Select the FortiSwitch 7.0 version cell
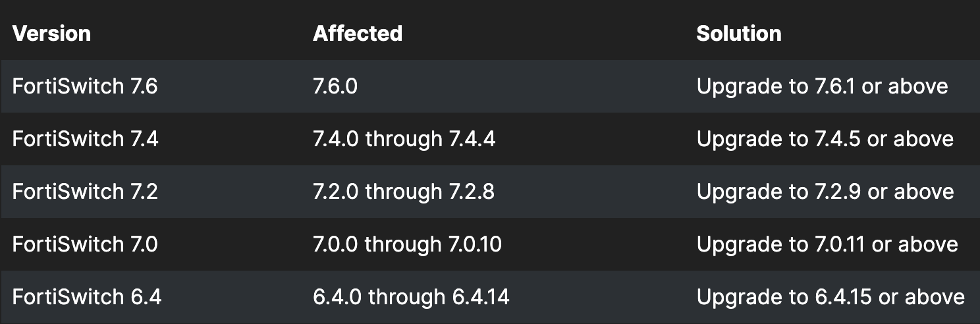The width and height of the screenshot is (980, 324). [85, 244]
